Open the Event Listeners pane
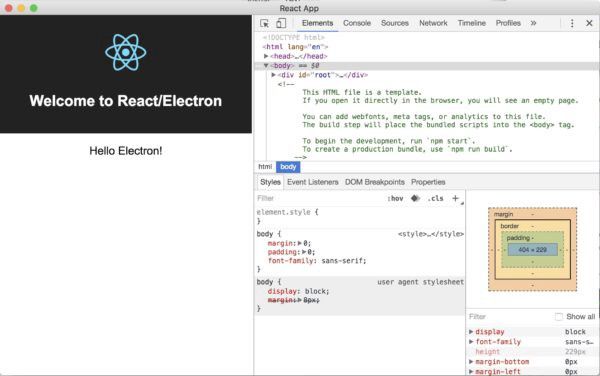Viewport: 600px width, 376px height. point(313,182)
